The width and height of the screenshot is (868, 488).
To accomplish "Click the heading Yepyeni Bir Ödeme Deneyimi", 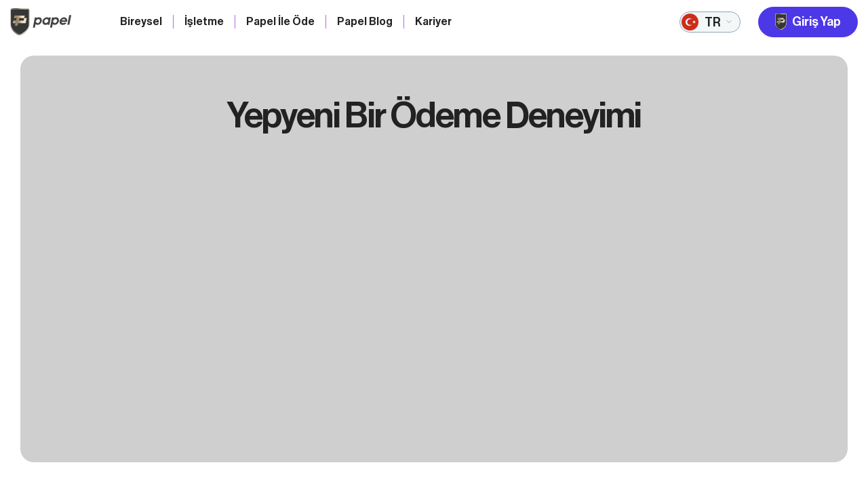I will click(433, 115).
